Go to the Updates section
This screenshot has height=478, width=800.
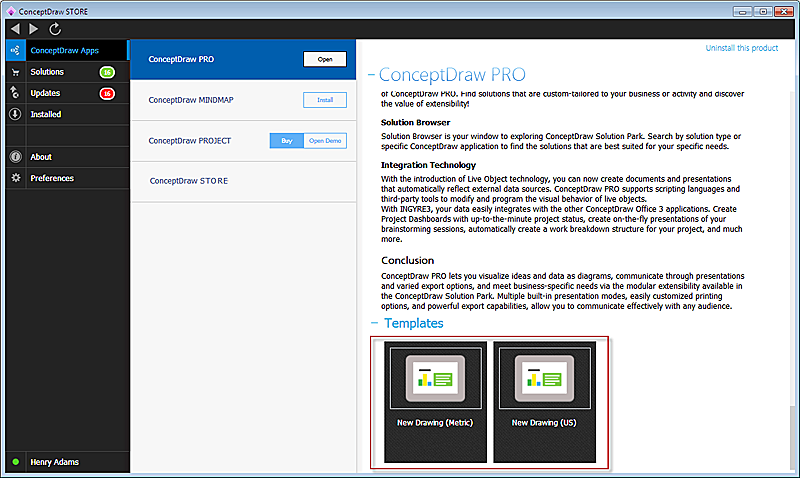[67, 93]
